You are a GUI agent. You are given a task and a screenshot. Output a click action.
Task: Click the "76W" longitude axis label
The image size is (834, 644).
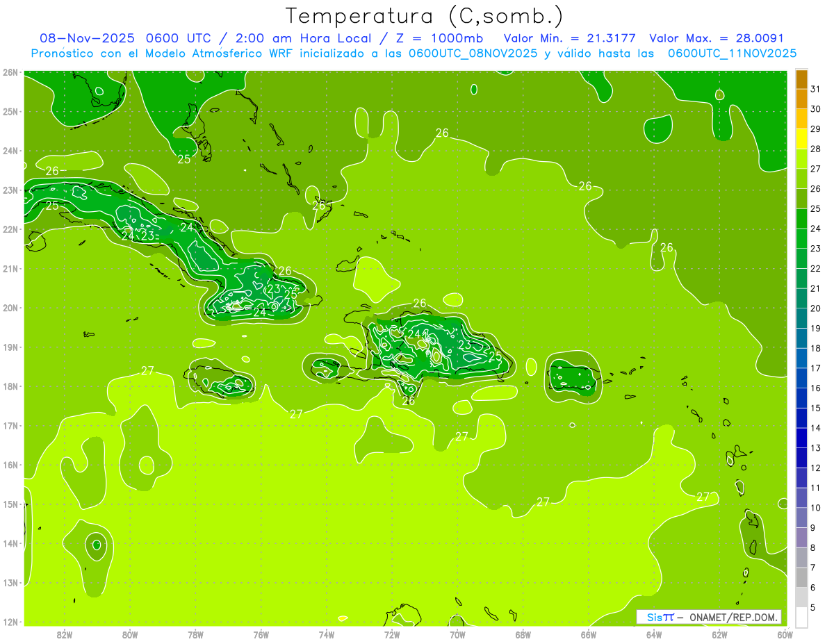click(261, 635)
